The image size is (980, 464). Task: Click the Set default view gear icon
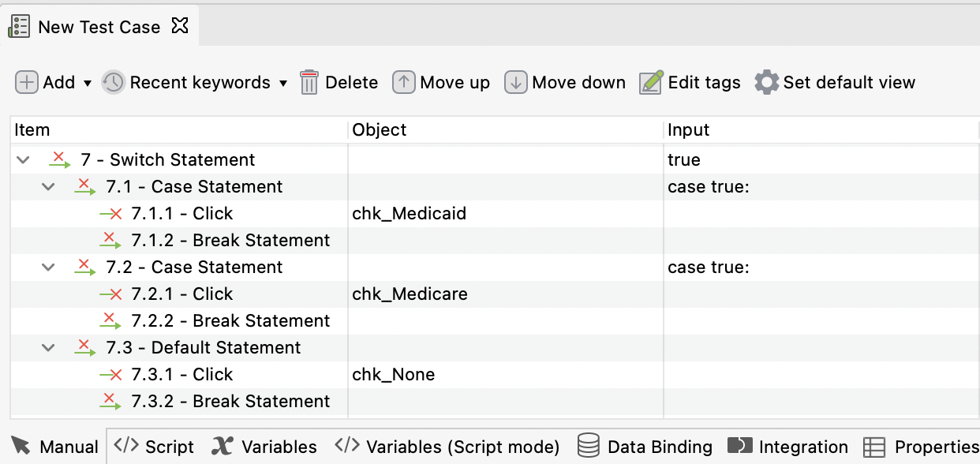pyautogui.click(x=766, y=82)
